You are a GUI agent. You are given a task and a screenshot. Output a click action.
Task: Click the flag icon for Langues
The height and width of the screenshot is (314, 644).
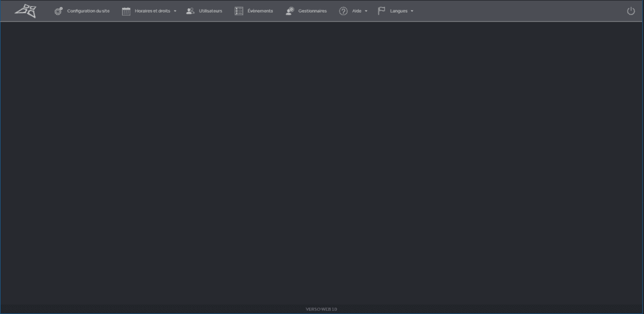click(x=382, y=11)
